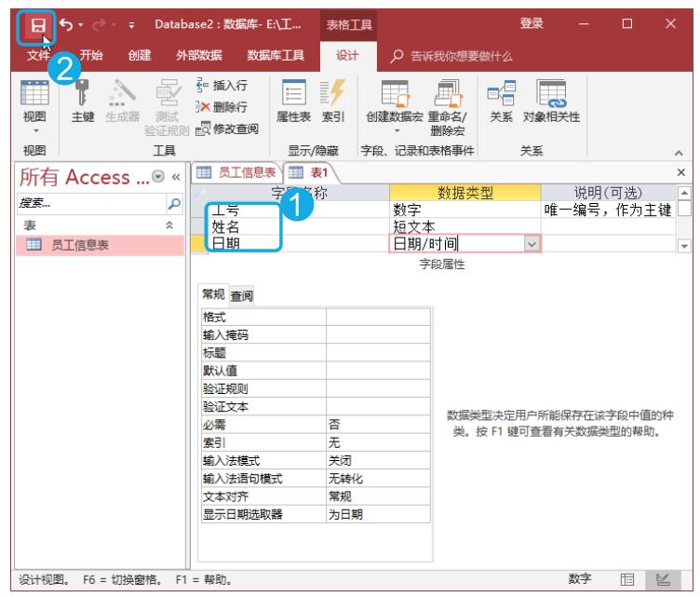Switch to the 创建 ribbon tab
Viewport: 700px width, 597px height.
pos(140,55)
